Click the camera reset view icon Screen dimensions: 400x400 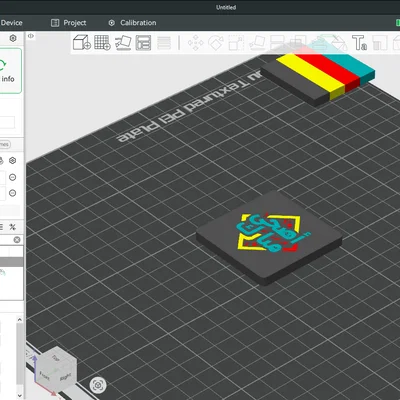click(98, 386)
